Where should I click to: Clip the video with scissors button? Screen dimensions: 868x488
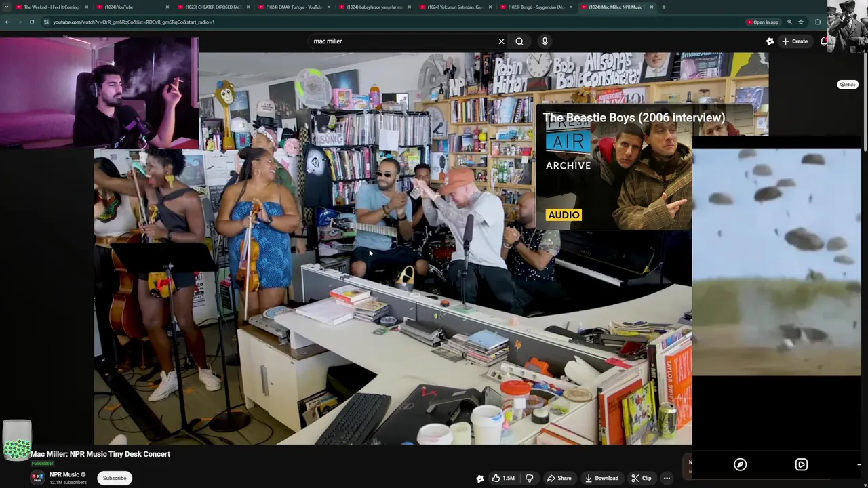[x=642, y=478]
